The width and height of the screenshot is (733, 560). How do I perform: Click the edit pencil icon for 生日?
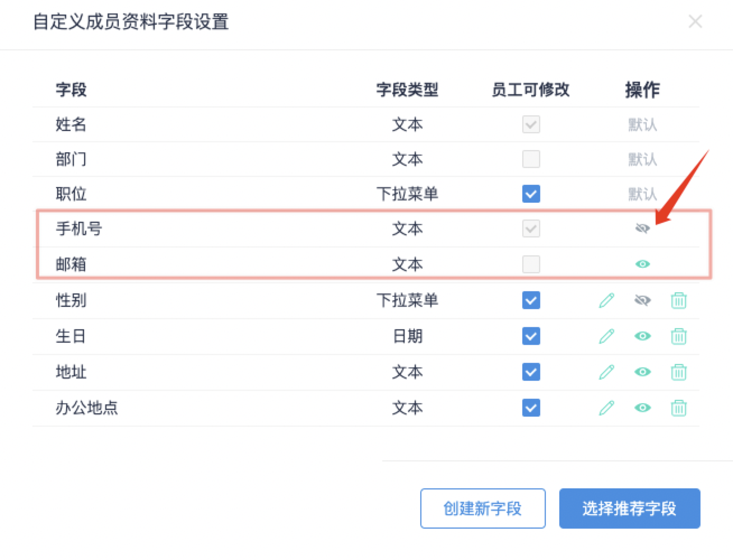point(606,337)
